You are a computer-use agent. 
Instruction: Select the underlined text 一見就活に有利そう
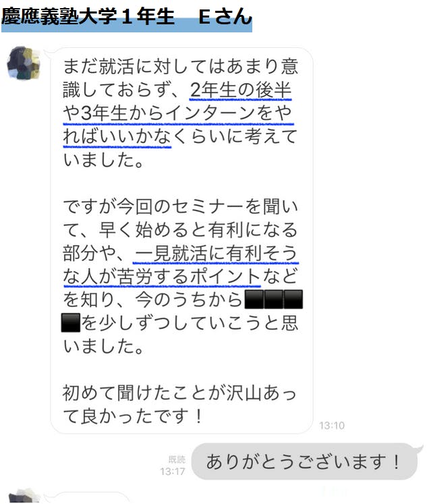[216, 253]
